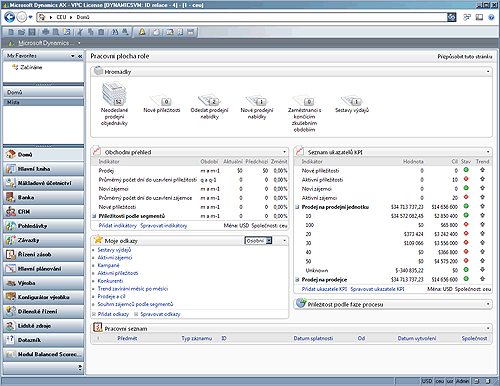The height and width of the screenshot is (386, 500).
Task: Open the Pracovní seznam panel dropdown
Action: point(488,328)
